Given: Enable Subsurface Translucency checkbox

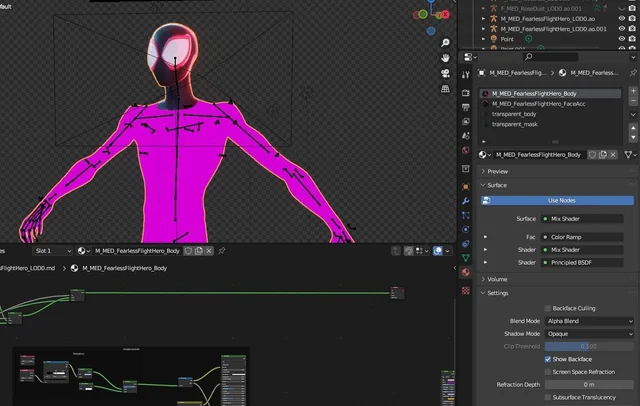Looking at the screenshot, I should pos(548,397).
